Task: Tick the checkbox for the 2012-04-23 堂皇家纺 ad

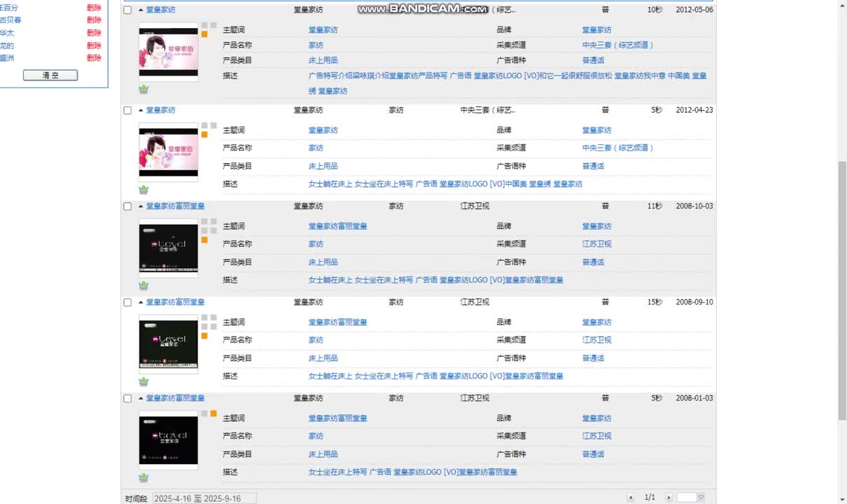Action: click(x=127, y=111)
